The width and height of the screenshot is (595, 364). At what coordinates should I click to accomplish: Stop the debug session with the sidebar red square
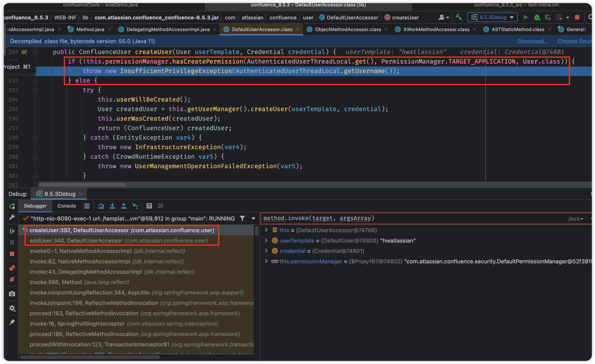(12, 254)
